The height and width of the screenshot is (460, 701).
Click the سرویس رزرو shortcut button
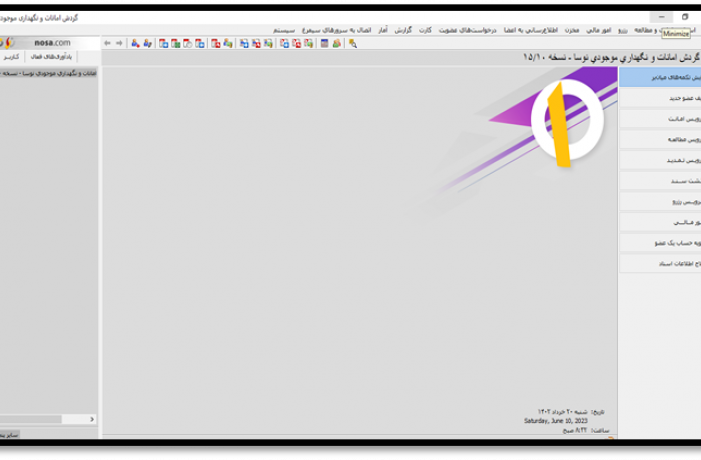pyautogui.click(x=660, y=202)
